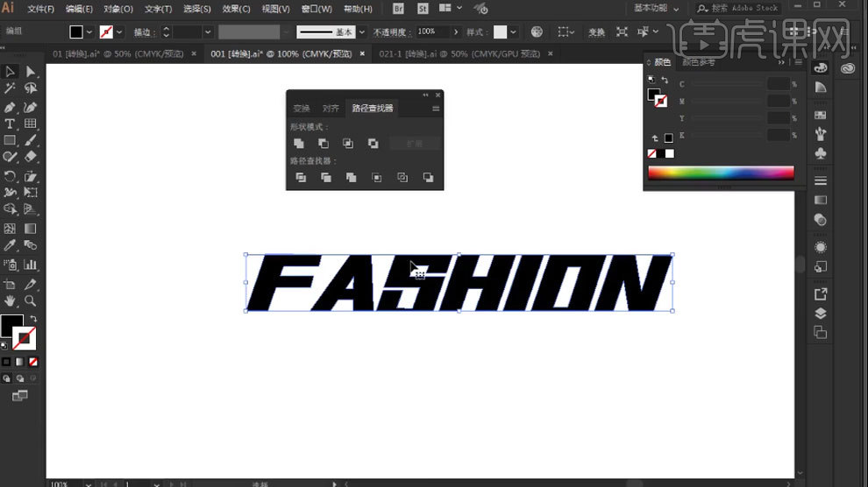
Task: Click Expand button in Pathfinder panel
Action: coord(415,144)
